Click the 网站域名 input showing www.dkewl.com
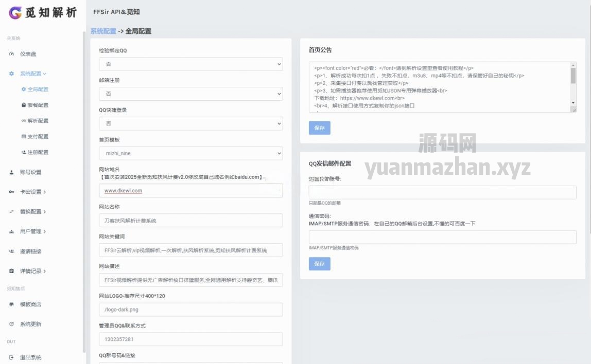 click(190, 190)
